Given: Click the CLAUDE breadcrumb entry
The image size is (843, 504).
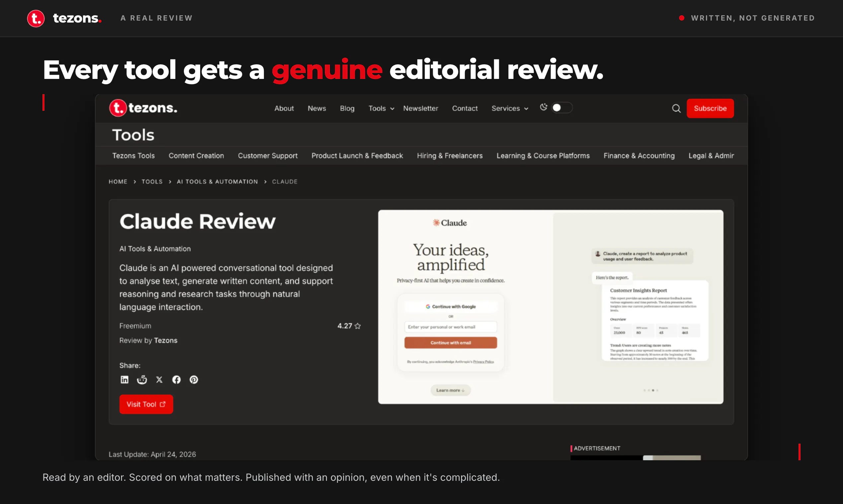Looking at the screenshot, I should tap(284, 182).
